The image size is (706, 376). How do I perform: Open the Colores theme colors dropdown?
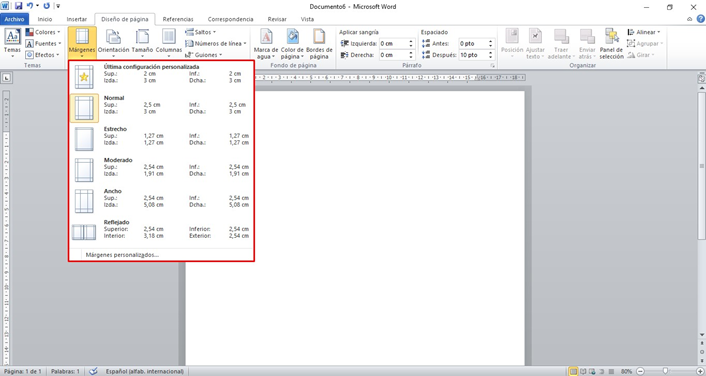coord(43,32)
